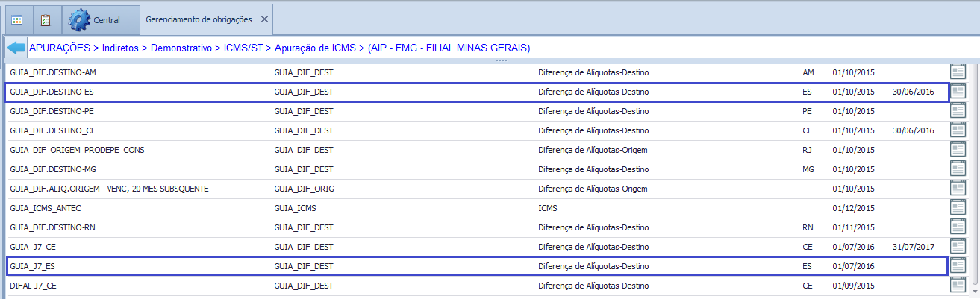Select GUIA_DIF.ALIQ.ORIGEM - VENC, 20 MES SUBSQUENTE
This screenshot has width=980, height=299.
coord(109,189)
